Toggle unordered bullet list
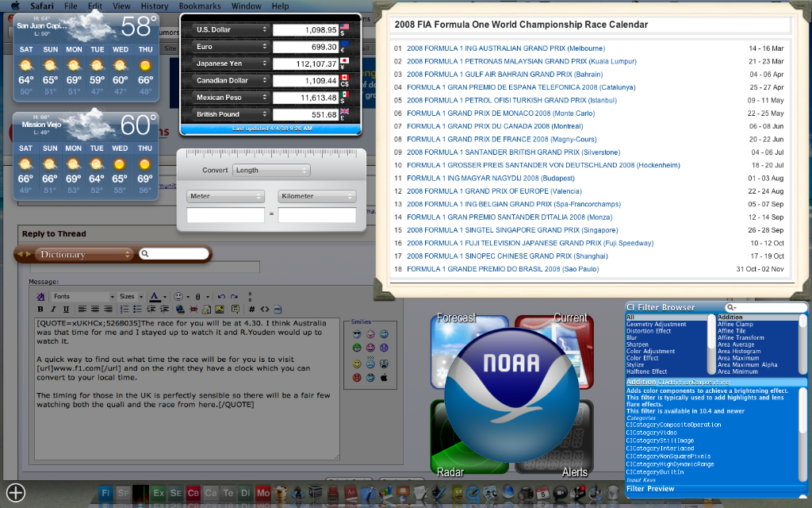Viewport: 812px width, 508px height. [x=137, y=309]
